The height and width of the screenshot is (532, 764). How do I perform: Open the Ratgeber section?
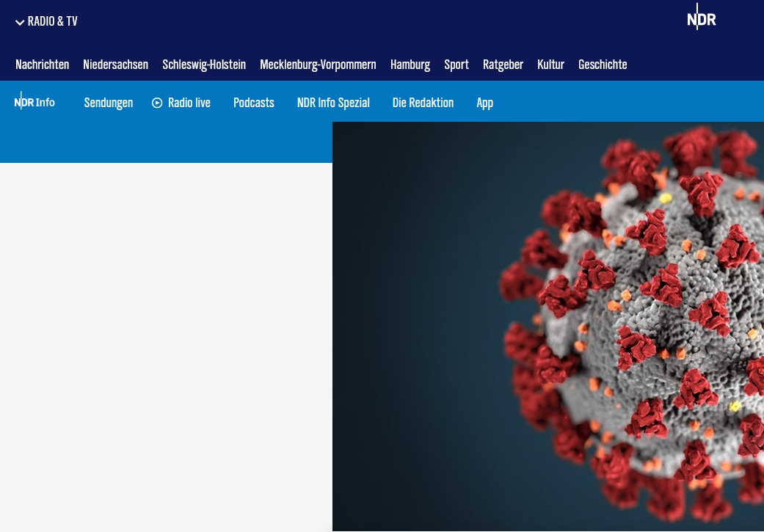click(x=503, y=65)
